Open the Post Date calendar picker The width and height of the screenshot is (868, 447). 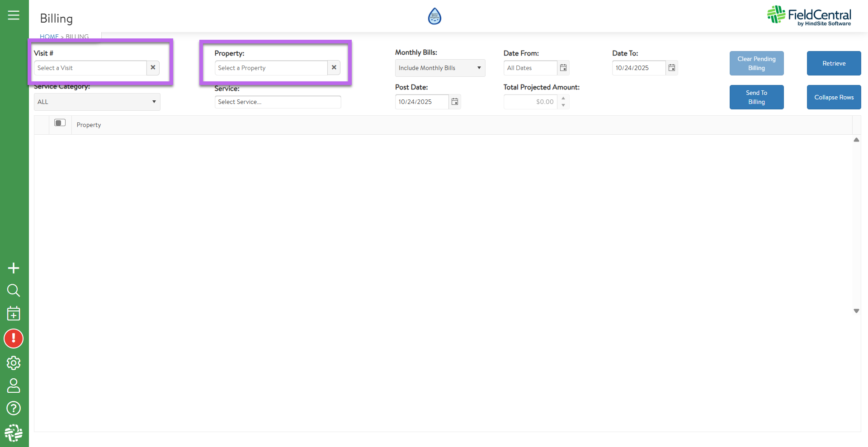pos(455,102)
